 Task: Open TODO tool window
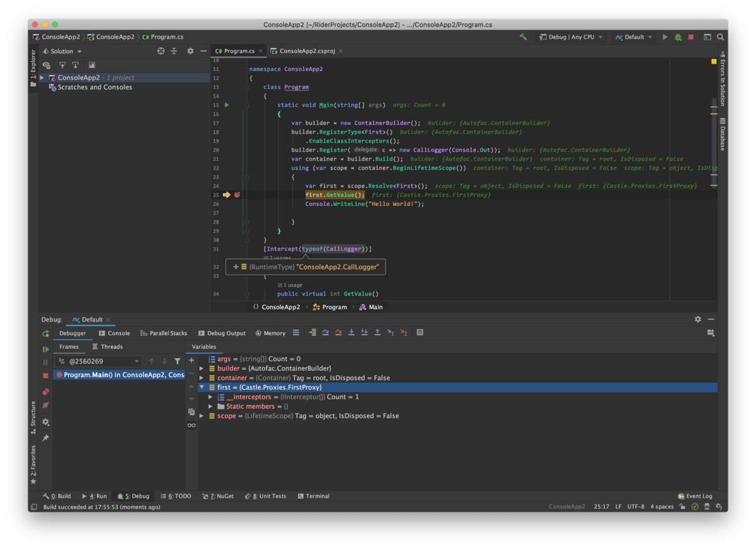(176, 496)
